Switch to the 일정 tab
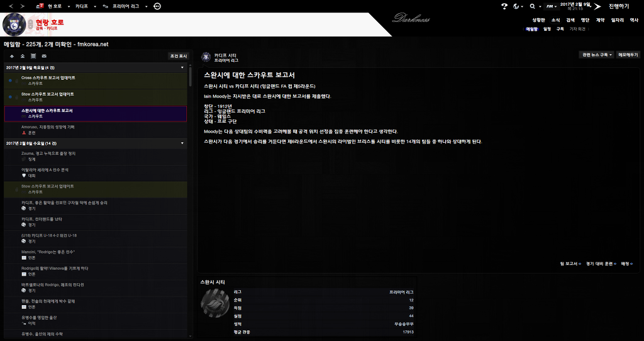Viewport: 644px width, 341px height. pyautogui.click(x=547, y=29)
